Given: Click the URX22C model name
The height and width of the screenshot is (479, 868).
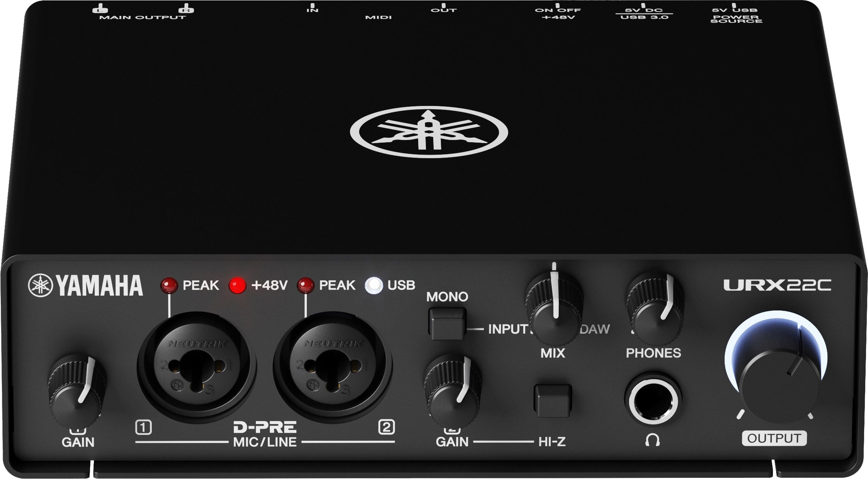Looking at the screenshot, I should pos(777,285).
